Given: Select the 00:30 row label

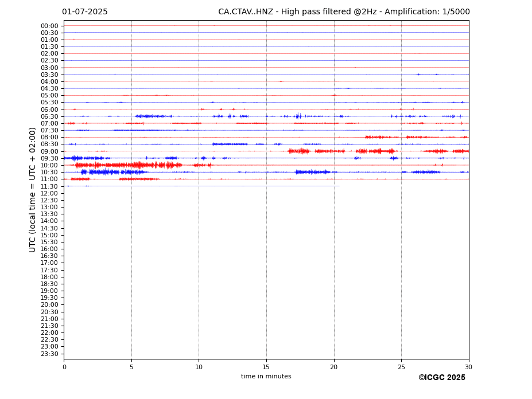Looking at the screenshot, I should tap(49, 33).
